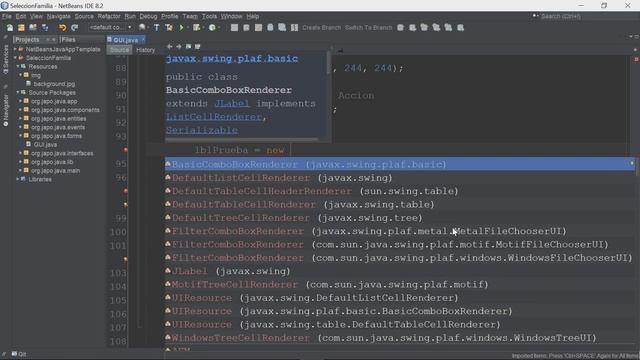Viewport: 640px width, 360px height.
Task: Click the completion list scrollbar
Action: pos(637,167)
